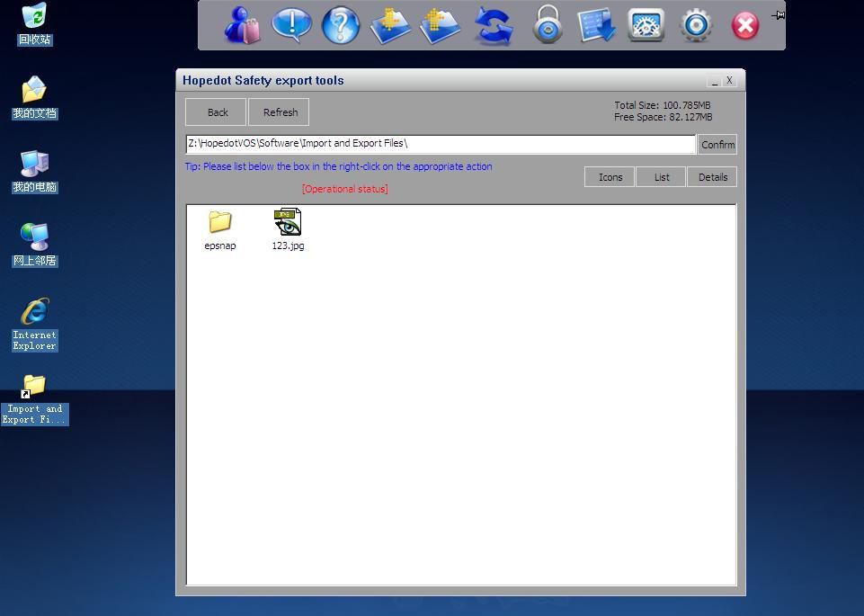Click the file path input field
Image resolution: width=864 pixels, height=616 pixels.
tap(440, 144)
